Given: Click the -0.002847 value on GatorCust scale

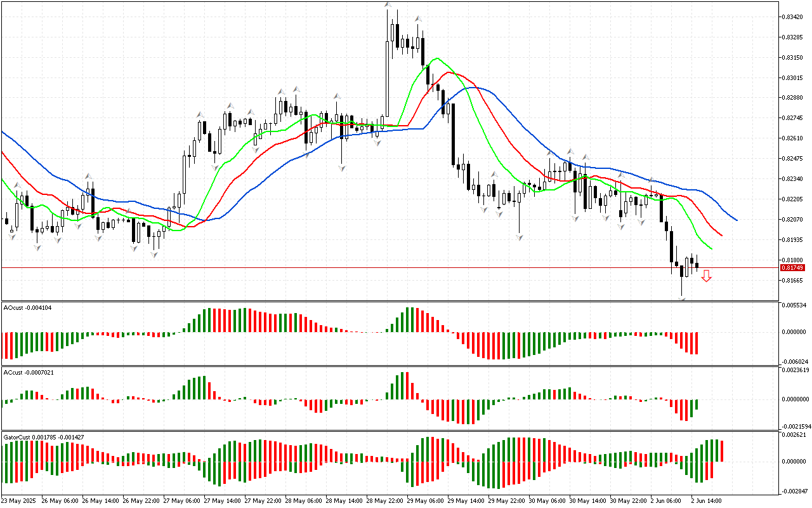Looking at the screenshot, I should point(794,491).
